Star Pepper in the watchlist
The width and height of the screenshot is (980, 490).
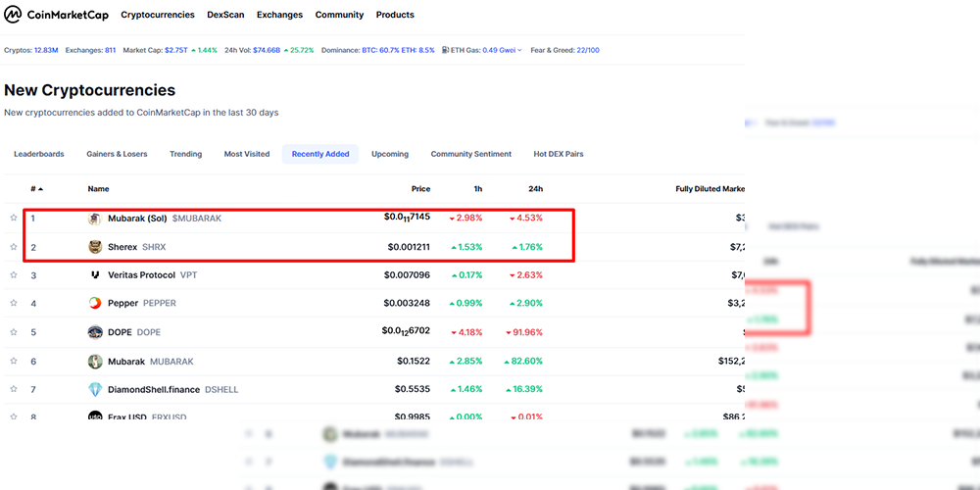click(x=13, y=303)
